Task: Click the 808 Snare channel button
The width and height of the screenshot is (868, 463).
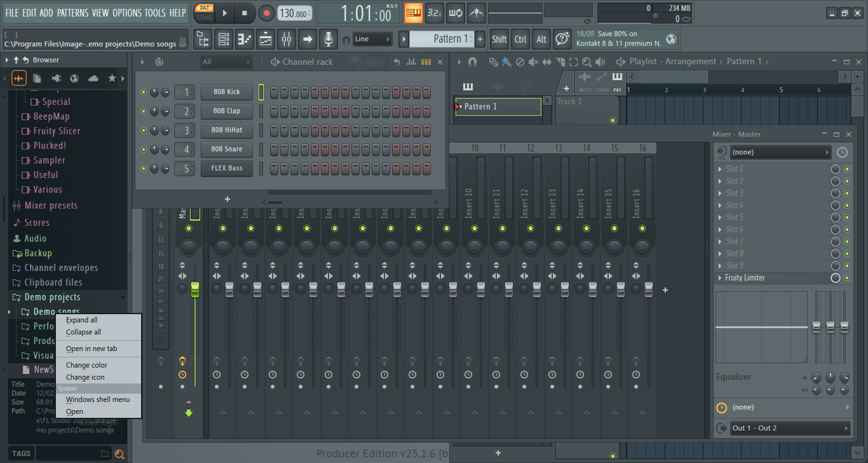Action: (226, 149)
